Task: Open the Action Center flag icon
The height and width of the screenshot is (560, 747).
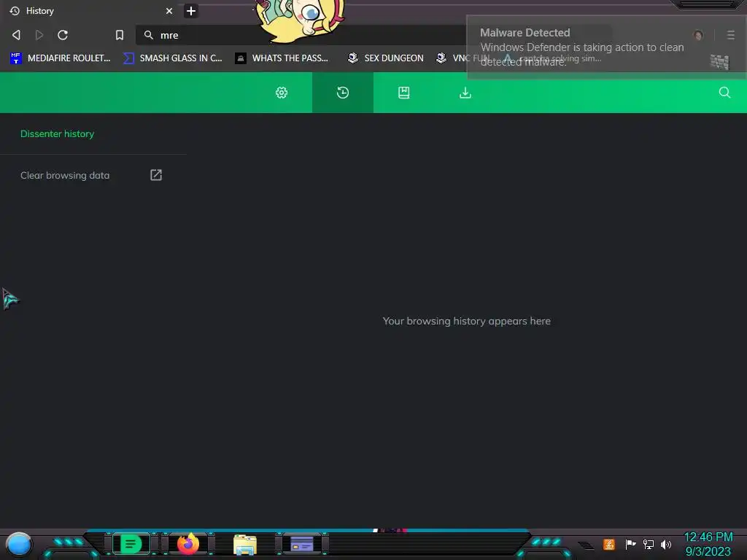Action: (630, 544)
